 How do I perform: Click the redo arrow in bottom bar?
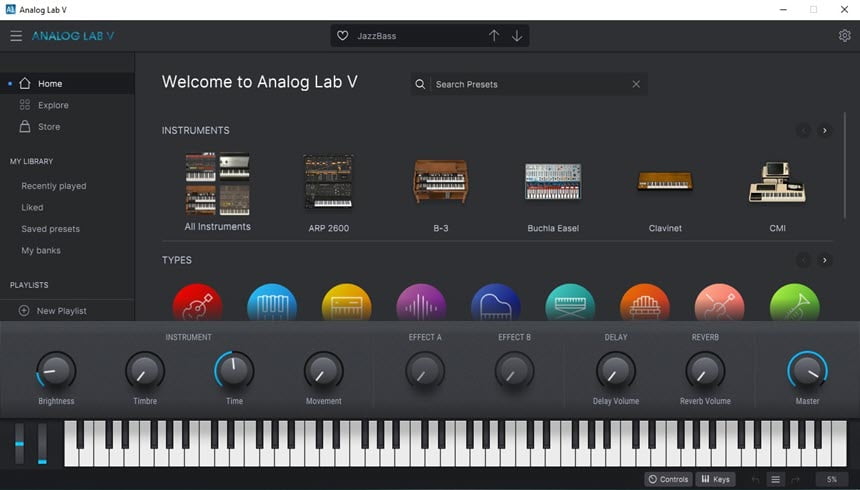coord(795,480)
